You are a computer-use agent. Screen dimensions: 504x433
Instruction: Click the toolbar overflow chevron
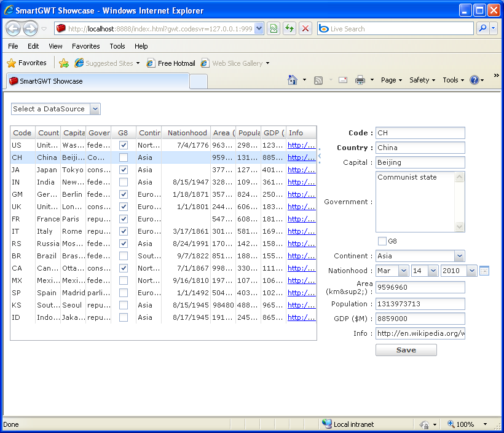496,75
